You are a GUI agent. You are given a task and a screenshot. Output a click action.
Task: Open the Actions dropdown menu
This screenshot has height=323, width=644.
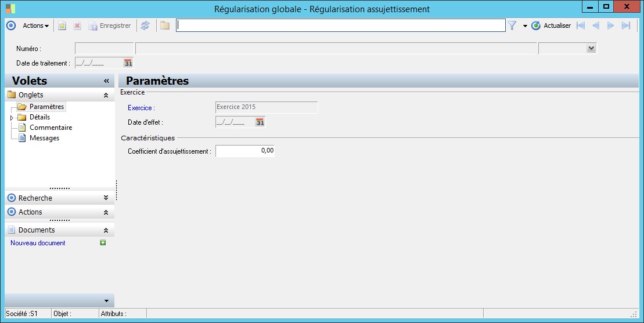pos(36,26)
